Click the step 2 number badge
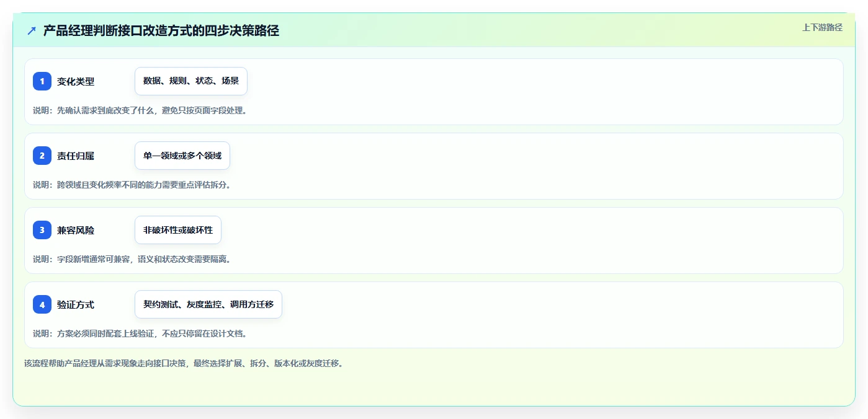 coord(42,156)
